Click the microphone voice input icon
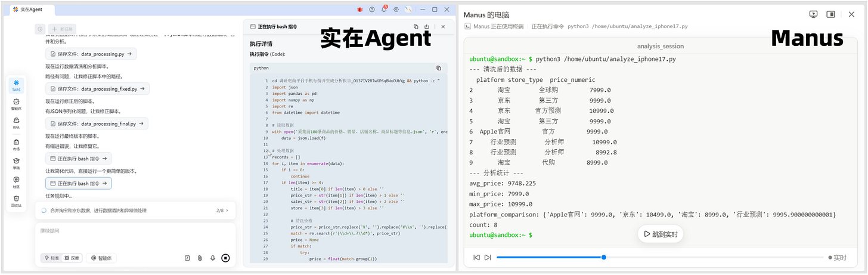The image size is (868, 275). [213, 258]
